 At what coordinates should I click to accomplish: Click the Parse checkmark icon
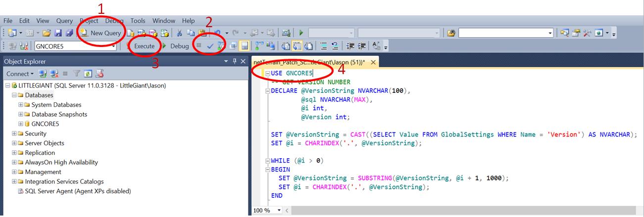(210, 46)
